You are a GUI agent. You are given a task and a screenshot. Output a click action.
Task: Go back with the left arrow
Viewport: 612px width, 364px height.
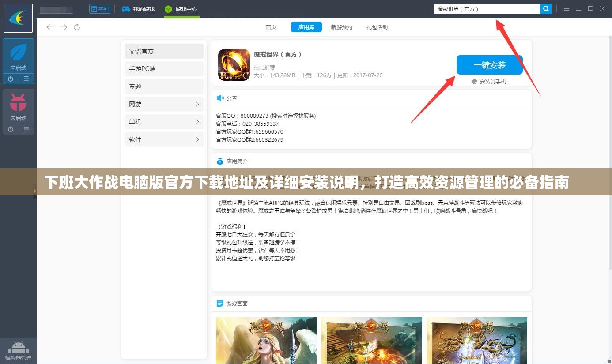click(50, 27)
